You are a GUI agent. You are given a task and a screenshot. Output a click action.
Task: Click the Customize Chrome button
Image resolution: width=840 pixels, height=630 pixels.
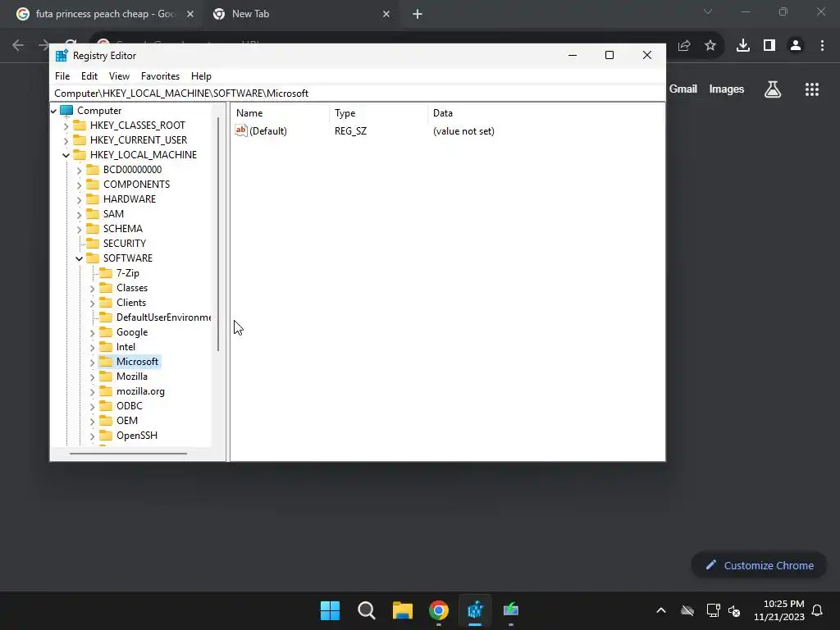pyautogui.click(x=759, y=566)
